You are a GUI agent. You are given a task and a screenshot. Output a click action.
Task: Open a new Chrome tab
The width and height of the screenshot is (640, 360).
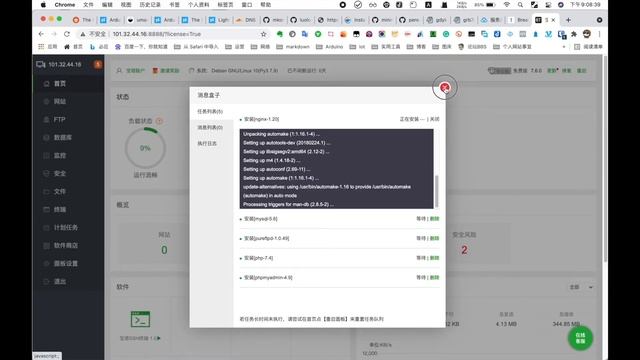pos(568,20)
